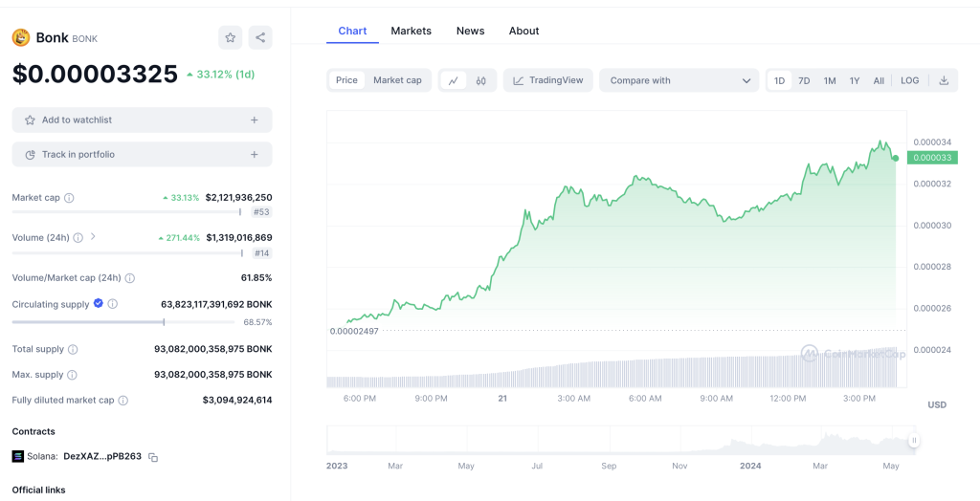Viewport: 980px width, 501px height.
Task: Copy the Solana contract address
Action: (153, 457)
